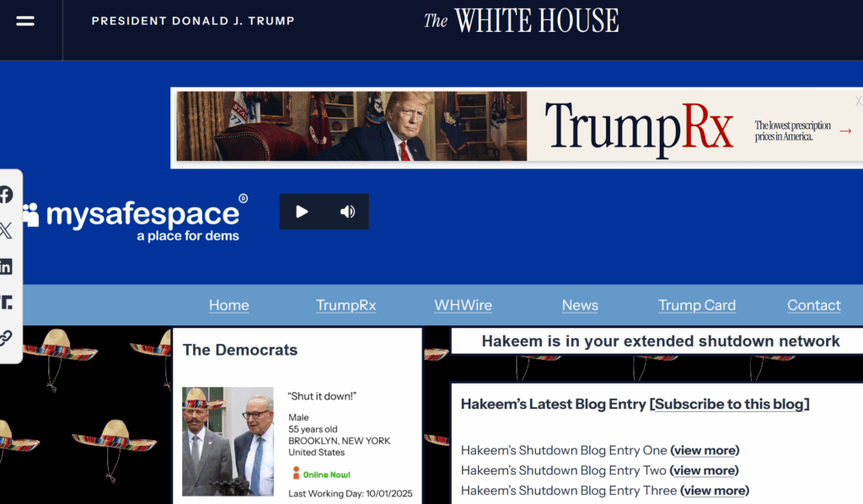
Task: Mute audio with the speaker icon
Action: (x=347, y=212)
